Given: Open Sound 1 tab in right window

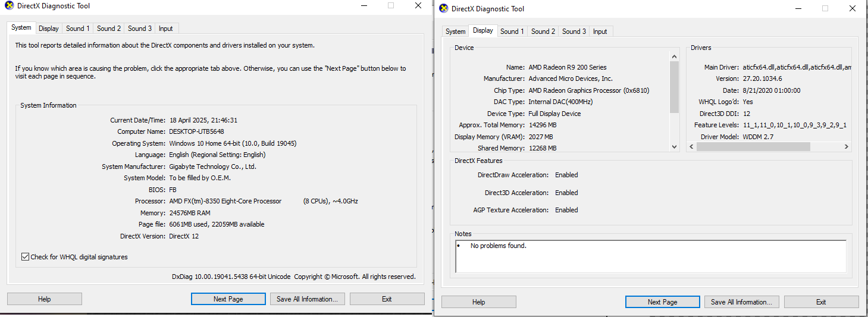Looking at the screenshot, I should click(x=512, y=32).
